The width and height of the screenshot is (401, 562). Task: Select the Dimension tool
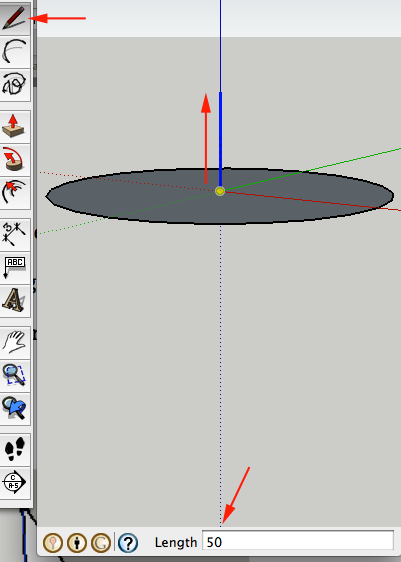[14, 234]
